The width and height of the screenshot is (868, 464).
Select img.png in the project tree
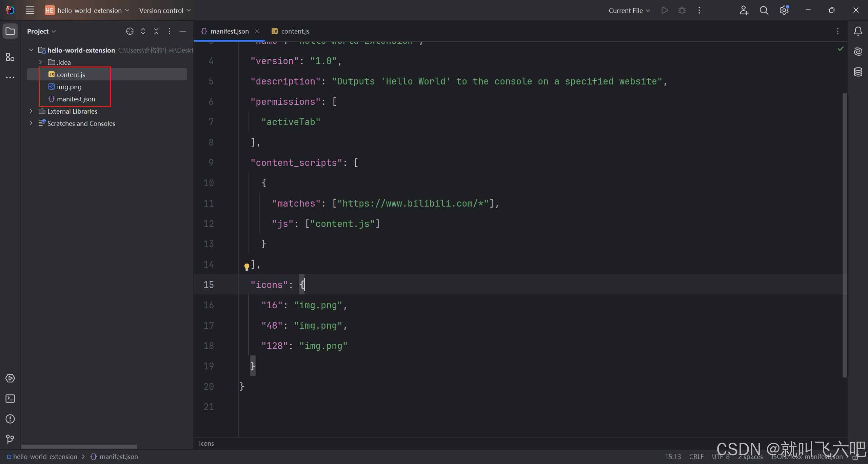[69, 87]
